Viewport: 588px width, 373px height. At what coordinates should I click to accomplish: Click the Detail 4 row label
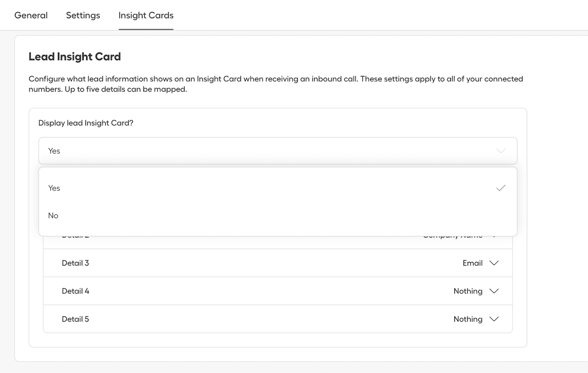75,291
